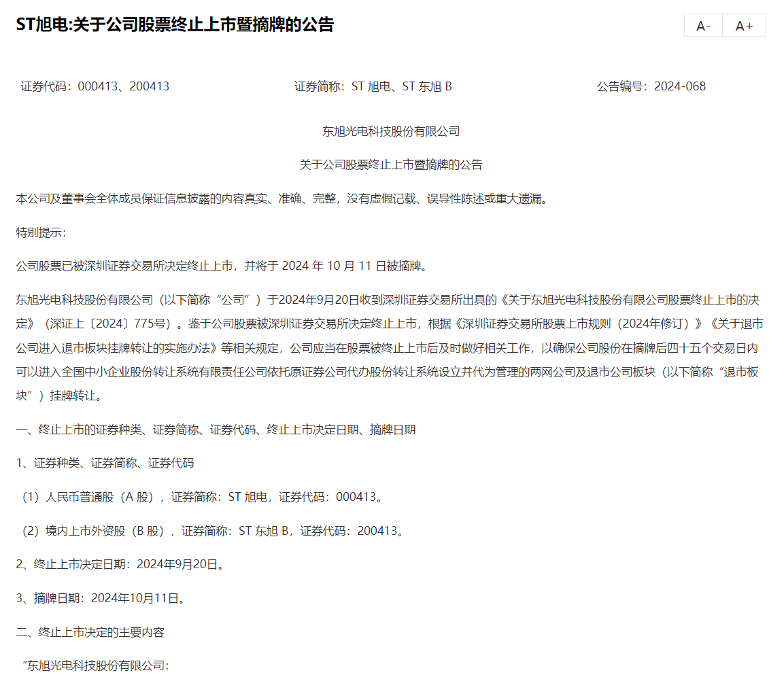Select the 证券简称: ST 旭电、ST 东旭 B text

tap(373, 86)
